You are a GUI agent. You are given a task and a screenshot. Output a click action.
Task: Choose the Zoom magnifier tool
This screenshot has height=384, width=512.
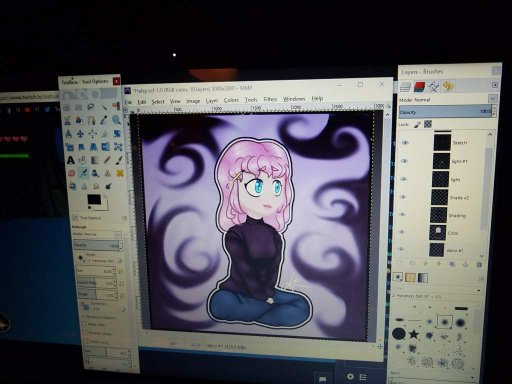[116, 120]
